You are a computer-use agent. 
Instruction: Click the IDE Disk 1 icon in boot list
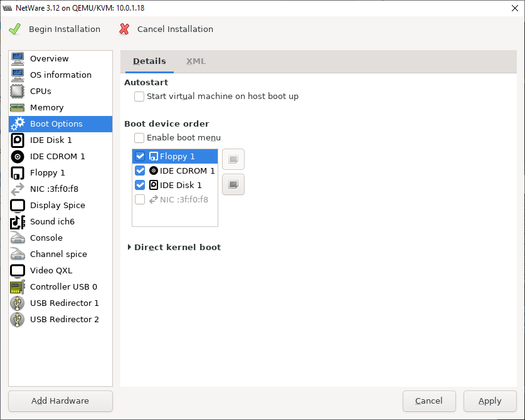tap(153, 185)
